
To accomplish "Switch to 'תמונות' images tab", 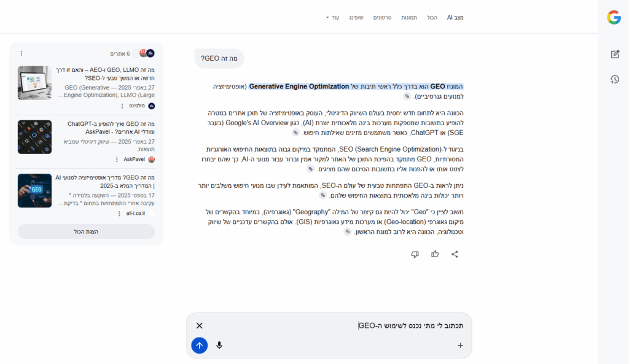I will coord(409,18).
